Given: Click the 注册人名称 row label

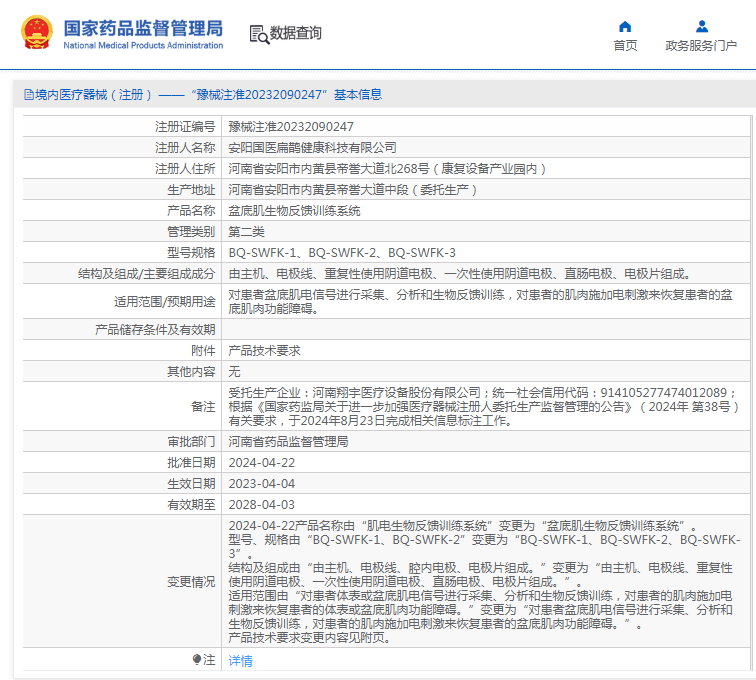Looking at the screenshot, I should click(185, 148).
